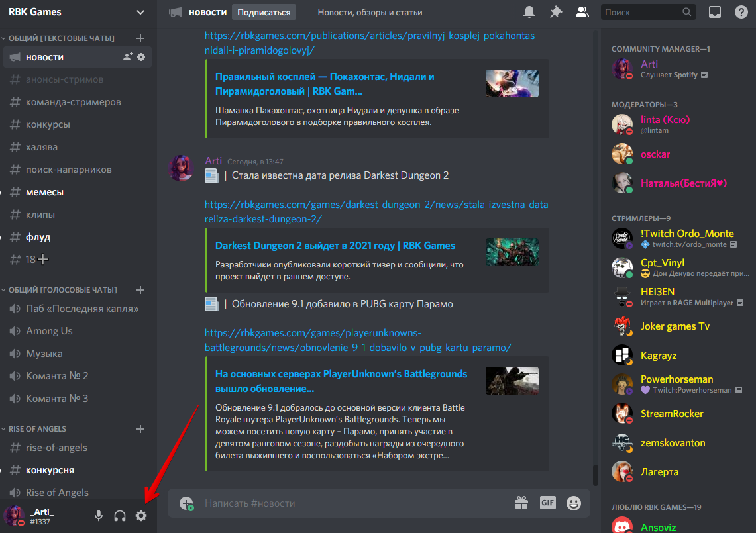
Task: Join the Among Us voice channel
Action: pos(77,331)
